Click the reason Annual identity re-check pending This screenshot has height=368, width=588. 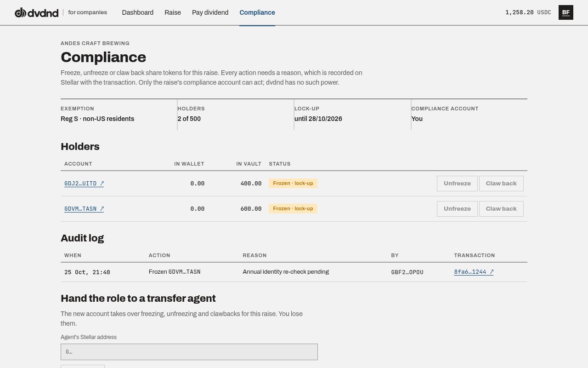point(286,272)
